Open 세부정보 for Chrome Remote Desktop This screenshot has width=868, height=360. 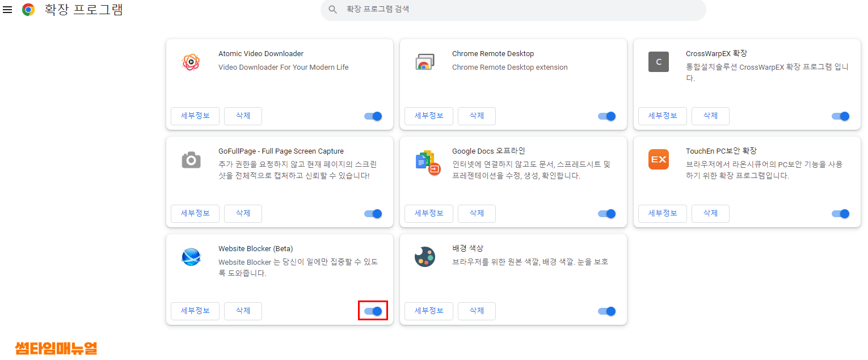click(x=429, y=116)
